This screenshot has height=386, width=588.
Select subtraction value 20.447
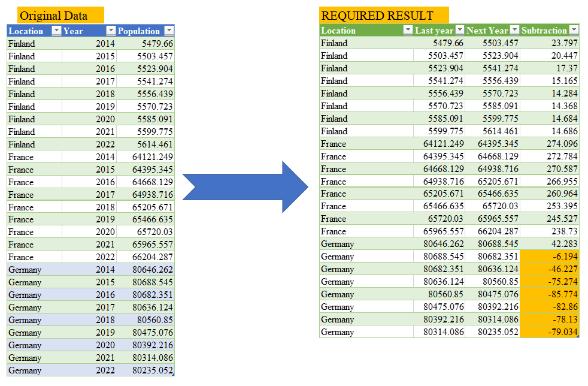[549, 56]
